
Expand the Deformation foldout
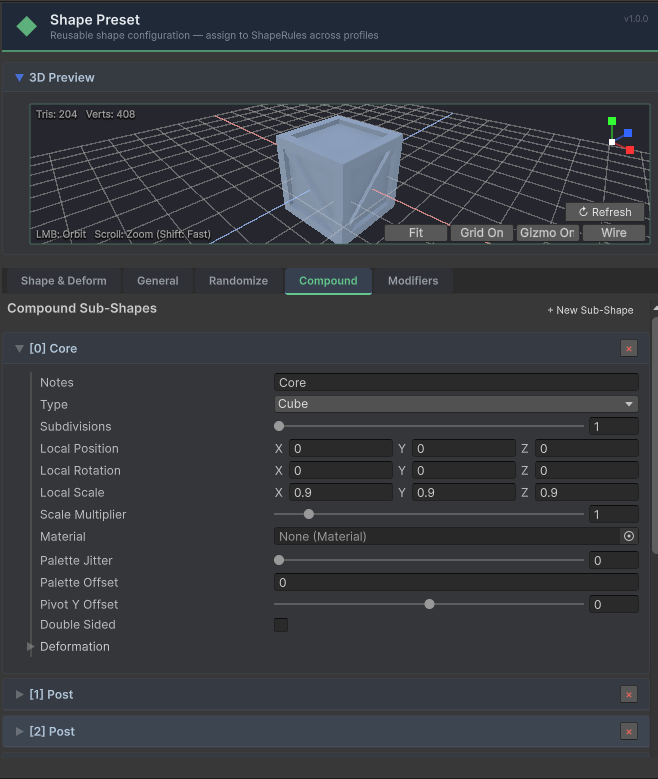tap(31, 647)
